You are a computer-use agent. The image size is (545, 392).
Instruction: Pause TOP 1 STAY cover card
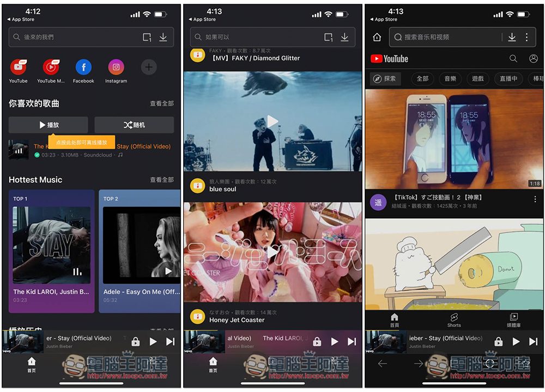click(x=77, y=272)
